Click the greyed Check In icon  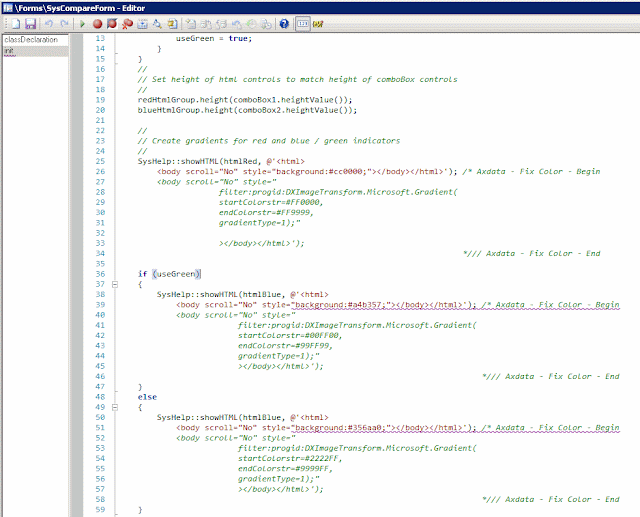coord(206,24)
